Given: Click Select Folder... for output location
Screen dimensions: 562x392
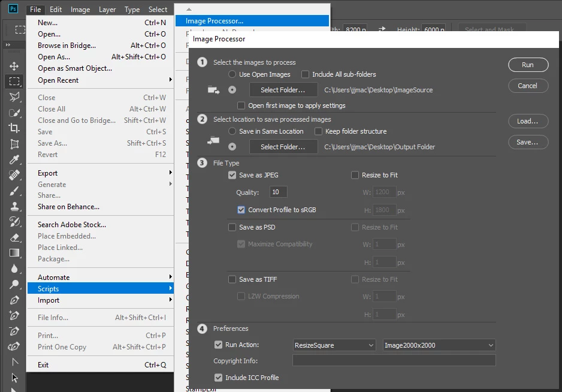Looking at the screenshot, I should coord(283,147).
